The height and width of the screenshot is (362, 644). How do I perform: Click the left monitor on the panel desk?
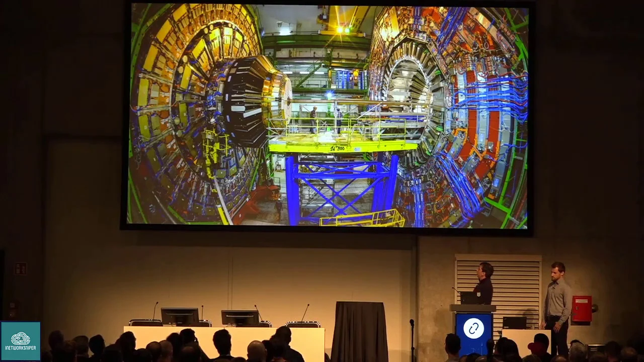tap(180, 317)
